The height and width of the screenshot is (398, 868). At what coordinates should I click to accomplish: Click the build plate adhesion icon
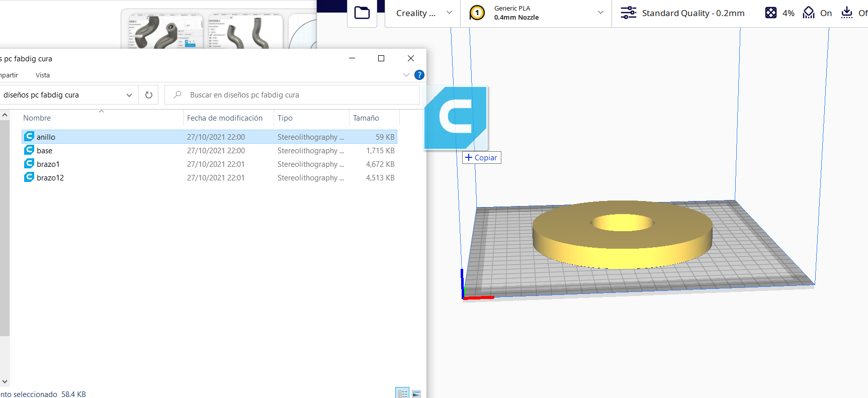pyautogui.click(x=847, y=13)
